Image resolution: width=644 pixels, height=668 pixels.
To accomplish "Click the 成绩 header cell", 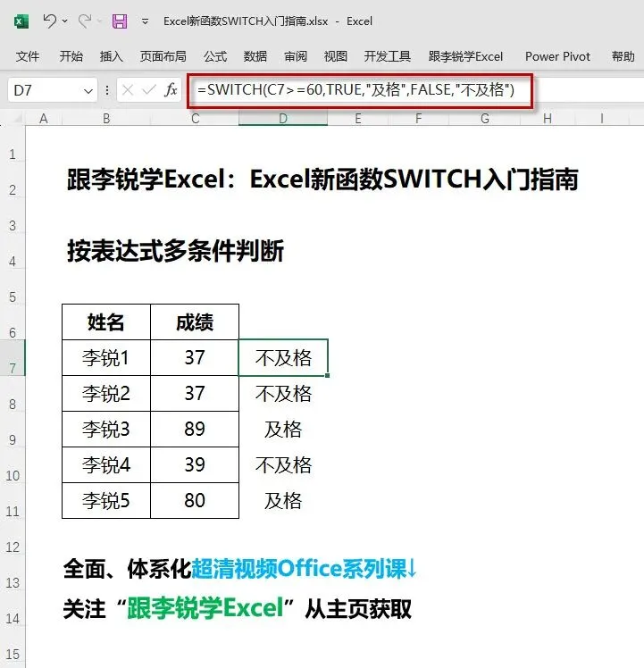I will click(x=195, y=322).
